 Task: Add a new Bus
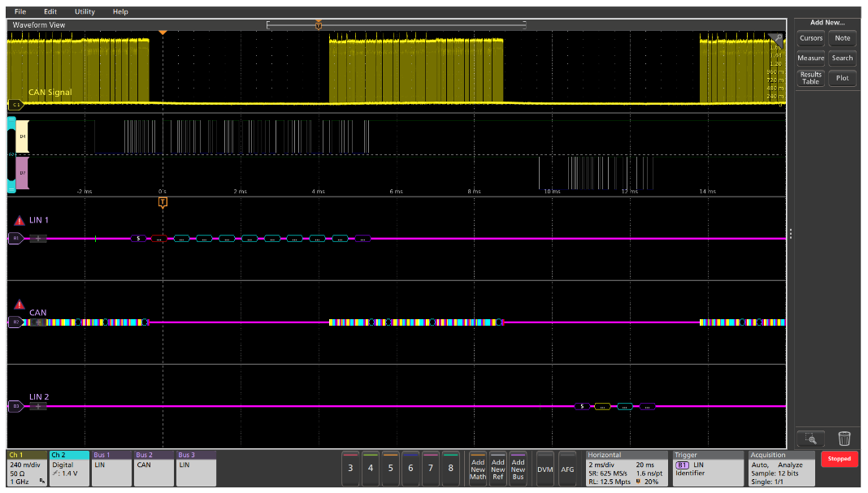(x=518, y=469)
